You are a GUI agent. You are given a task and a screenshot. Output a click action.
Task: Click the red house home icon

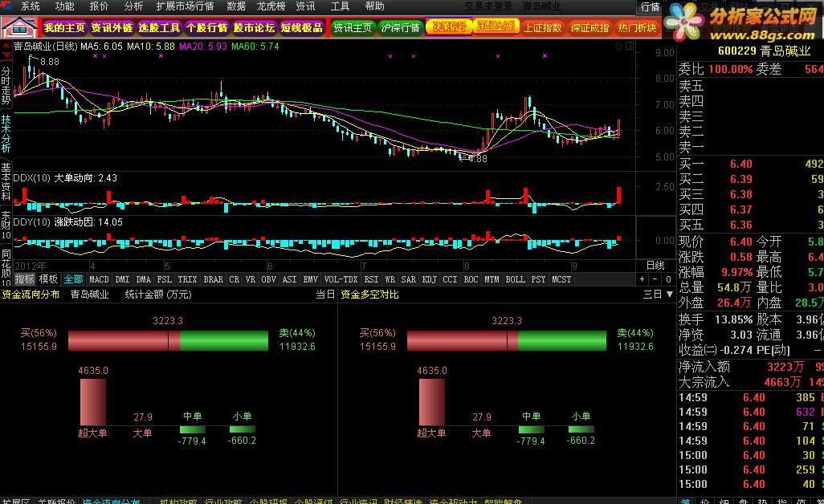pyautogui.click(x=19, y=27)
